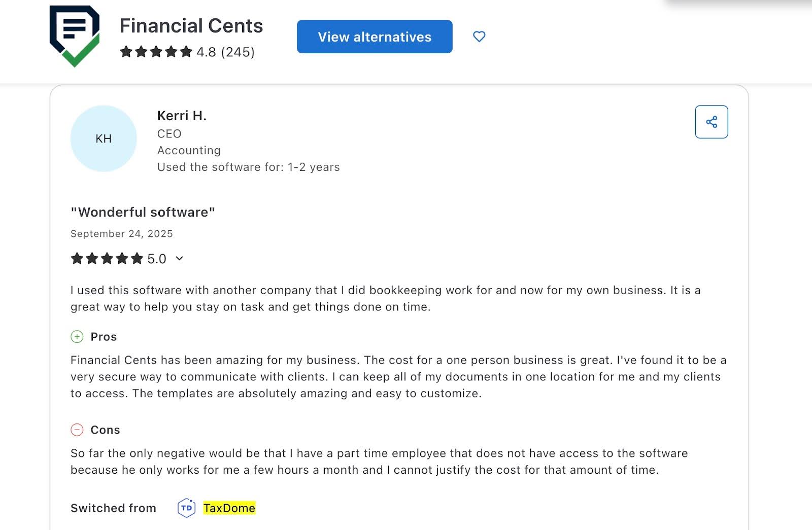Click the View alternatives button
This screenshot has width=812, height=530.
[x=374, y=37]
